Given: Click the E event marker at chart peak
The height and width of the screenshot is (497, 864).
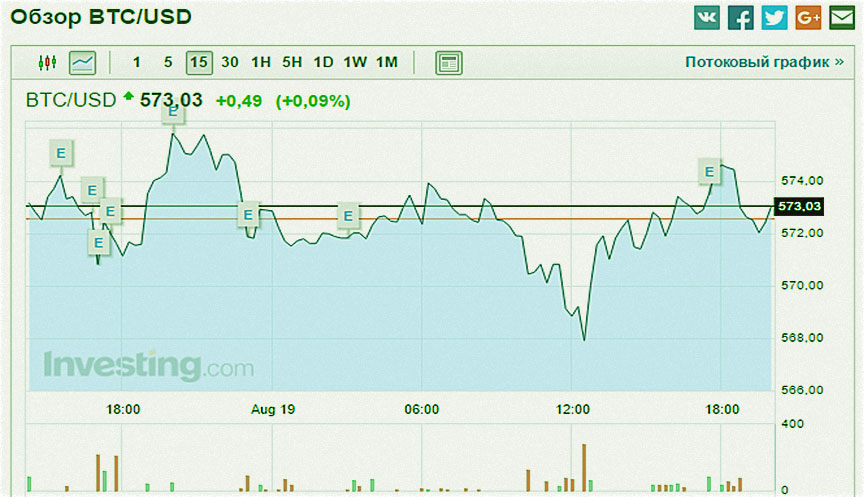Looking at the screenshot, I should tap(173, 113).
